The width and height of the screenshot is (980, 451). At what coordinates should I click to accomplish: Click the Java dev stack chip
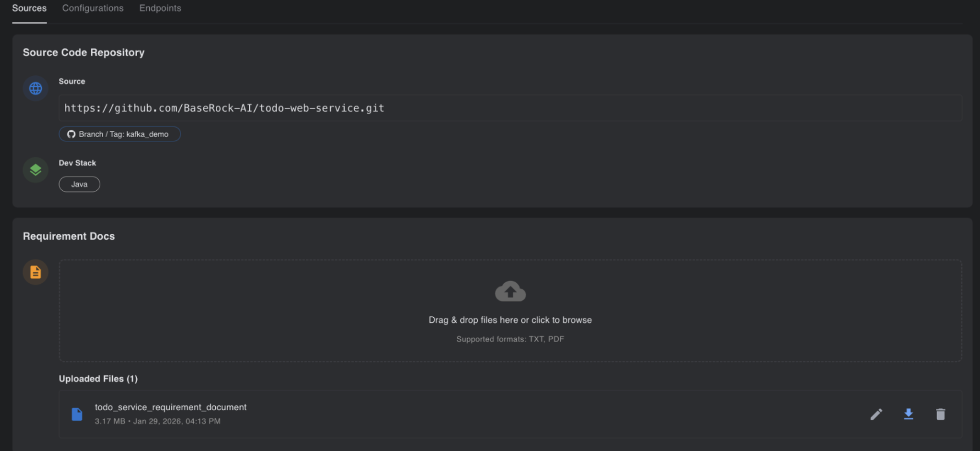(79, 184)
